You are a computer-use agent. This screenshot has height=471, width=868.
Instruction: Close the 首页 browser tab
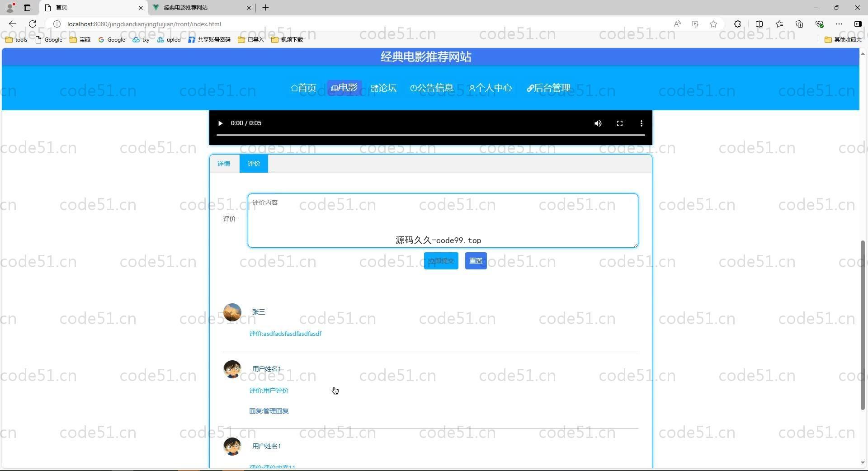(141, 8)
